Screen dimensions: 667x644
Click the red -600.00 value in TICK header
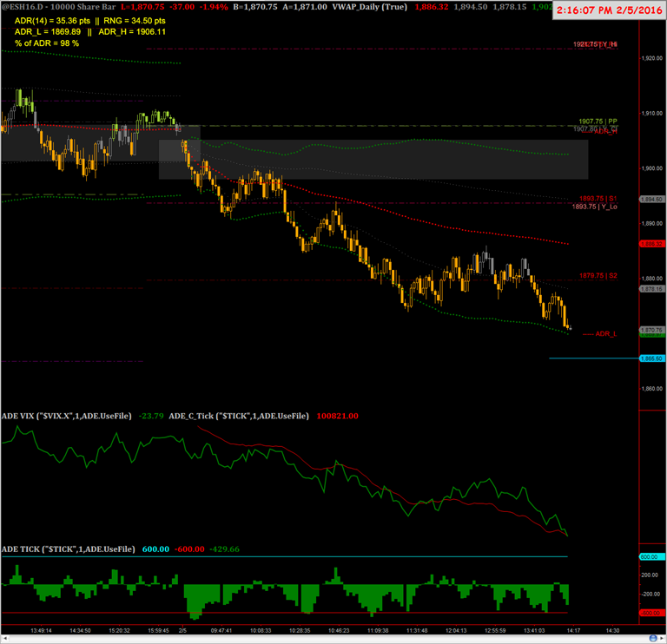(x=189, y=549)
